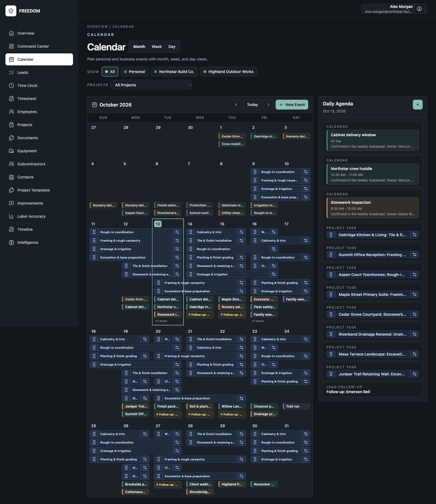This screenshot has height=504, width=436.
Task: Open Labor Accuracy chart icon
Action: 11,216
